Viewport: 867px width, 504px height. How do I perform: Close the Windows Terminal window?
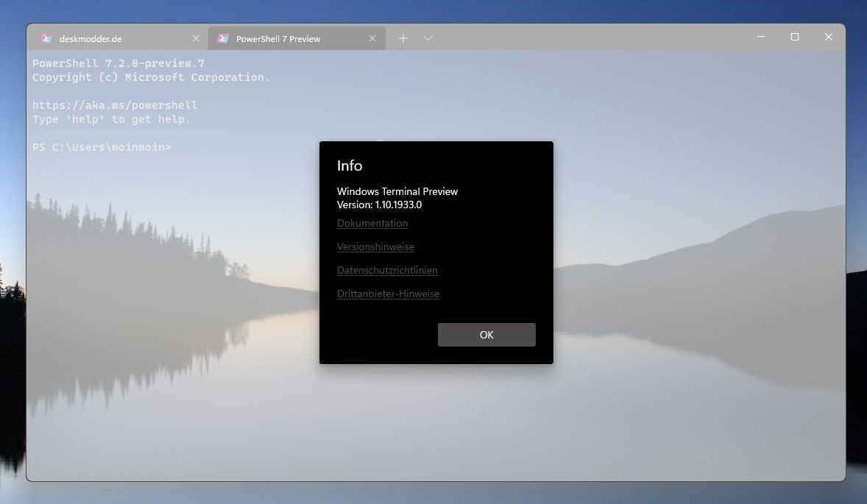(828, 37)
